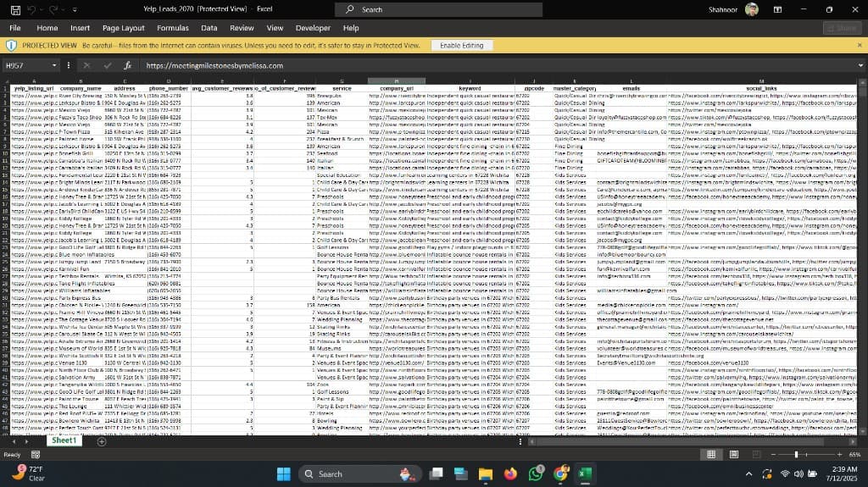
Task: Select the column H header
Action: pos(397,81)
